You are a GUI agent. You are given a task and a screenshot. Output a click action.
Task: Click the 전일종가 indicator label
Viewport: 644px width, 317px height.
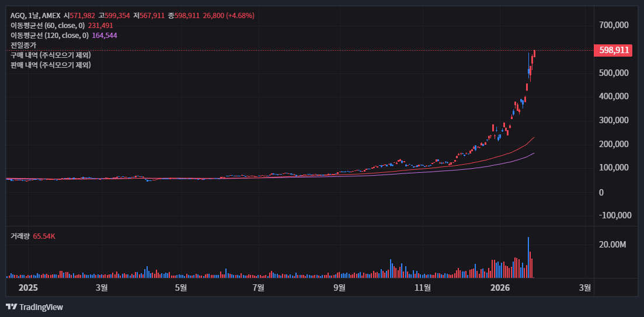[23, 45]
